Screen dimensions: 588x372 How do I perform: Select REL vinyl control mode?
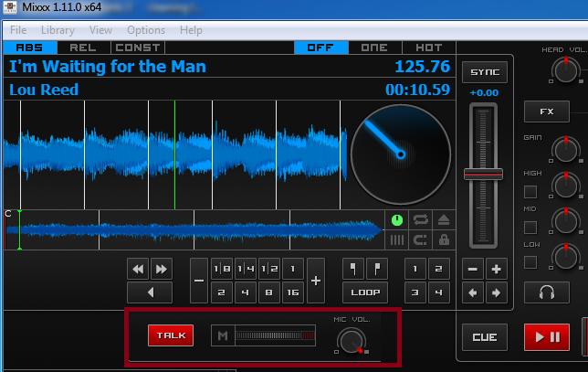point(84,48)
